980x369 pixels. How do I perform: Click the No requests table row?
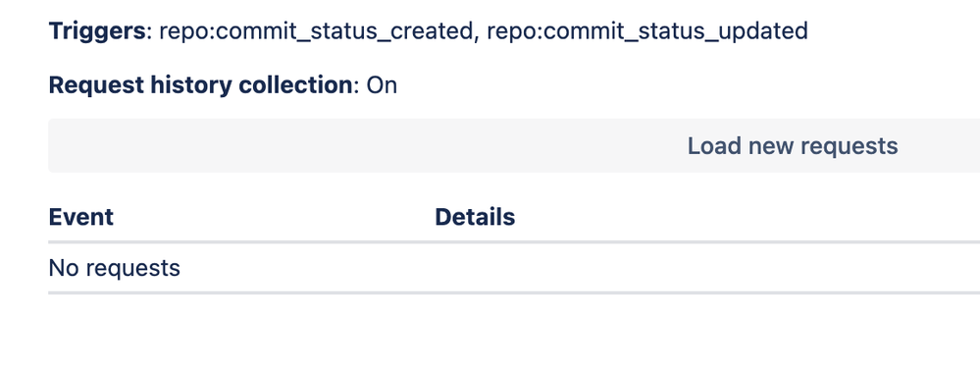point(514,268)
